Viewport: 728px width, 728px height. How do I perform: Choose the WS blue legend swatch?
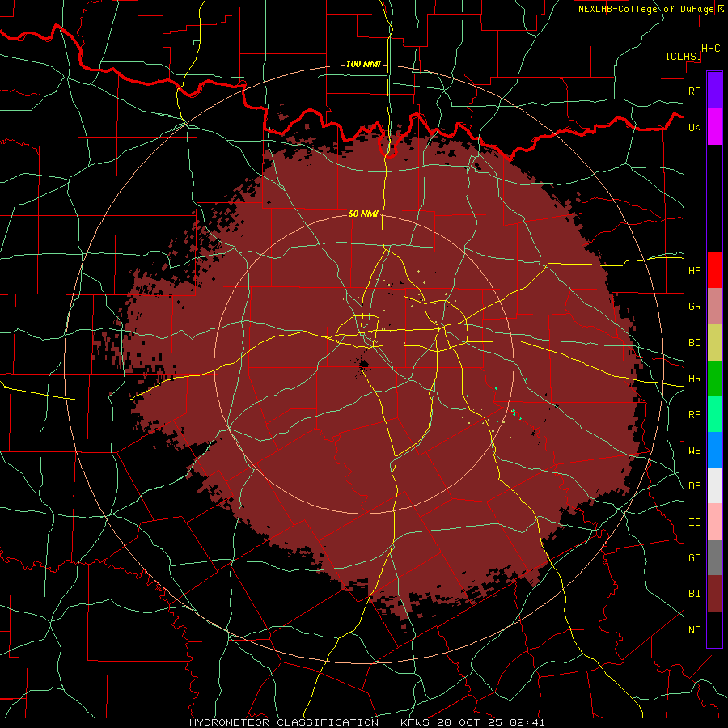point(714,450)
